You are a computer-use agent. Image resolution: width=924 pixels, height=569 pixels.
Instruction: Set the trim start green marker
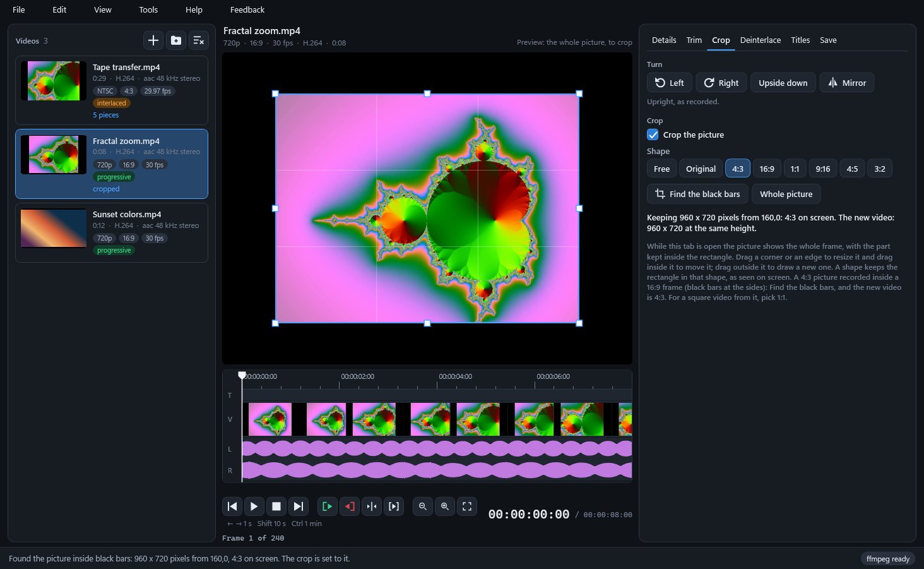pos(328,506)
